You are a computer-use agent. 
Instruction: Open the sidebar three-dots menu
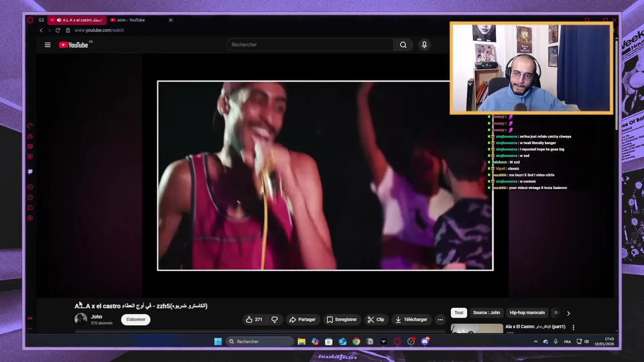click(30, 329)
